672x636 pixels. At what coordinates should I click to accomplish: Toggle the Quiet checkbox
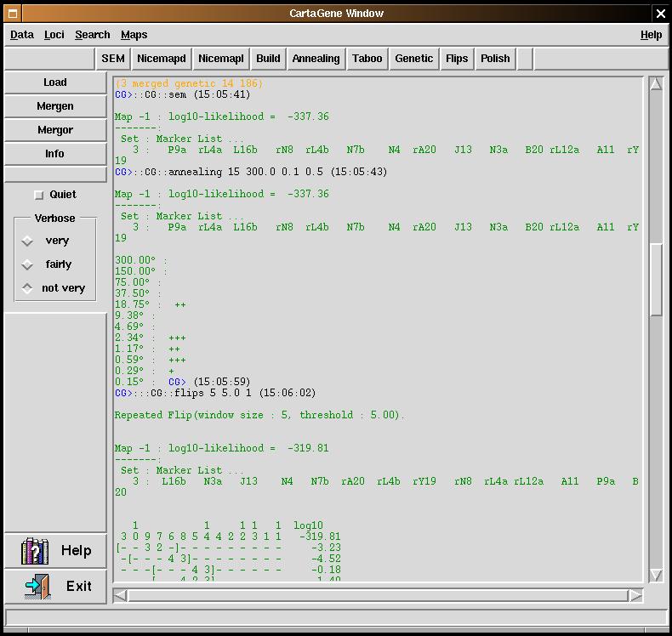38,196
